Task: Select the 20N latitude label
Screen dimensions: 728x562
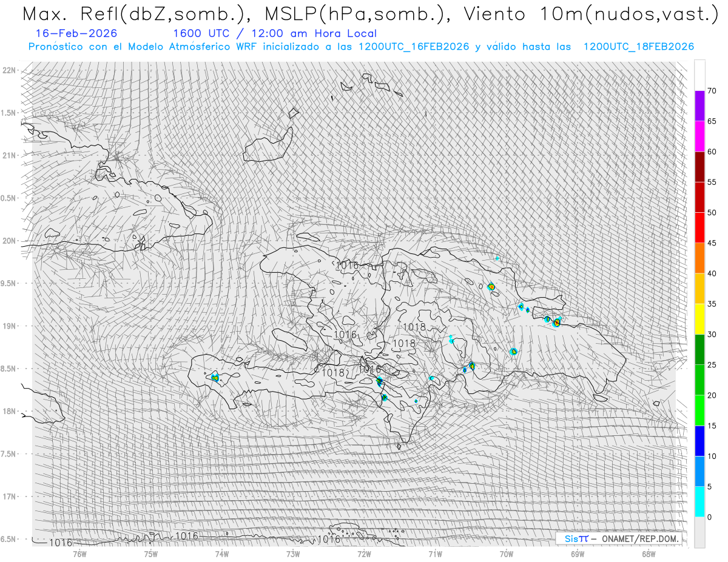Action: (8, 241)
